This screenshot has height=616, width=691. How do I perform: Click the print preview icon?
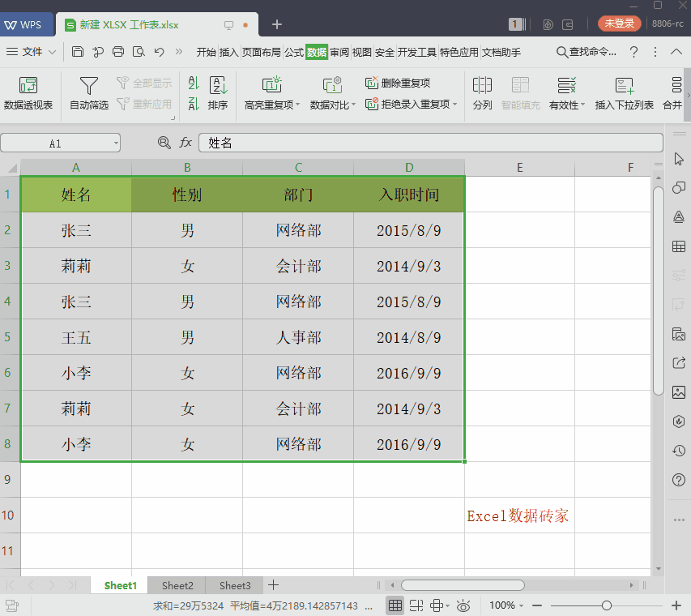click(139, 52)
